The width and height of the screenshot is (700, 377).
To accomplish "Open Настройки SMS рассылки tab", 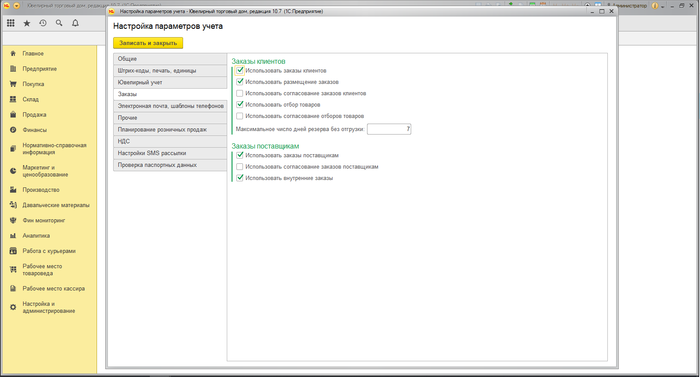I will point(170,153).
